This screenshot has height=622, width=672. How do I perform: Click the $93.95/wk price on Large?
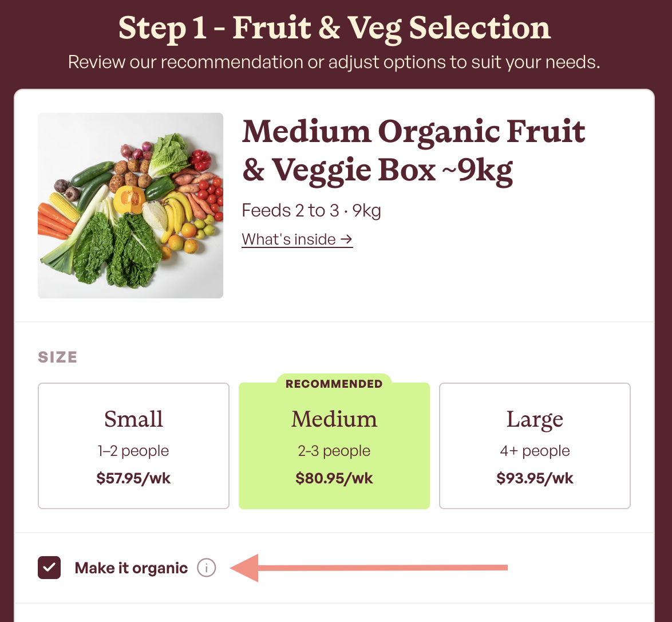(x=535, y=478)
